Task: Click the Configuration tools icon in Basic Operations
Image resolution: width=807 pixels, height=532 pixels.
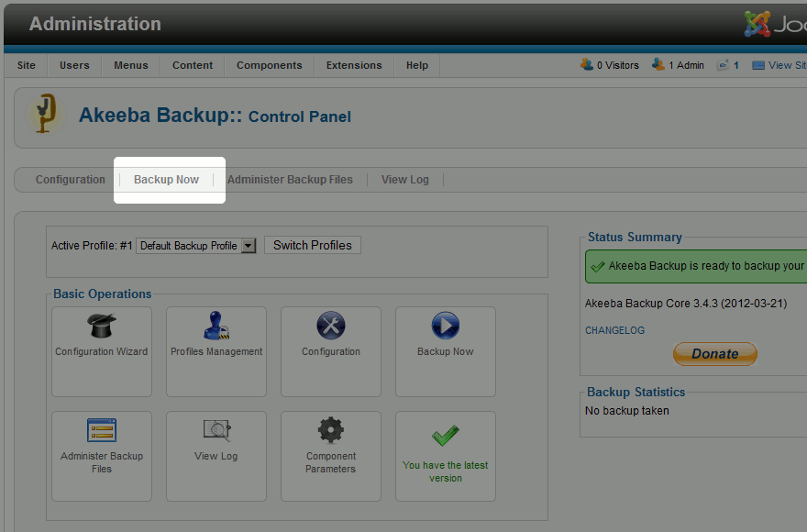Action: (x=331, y=326)
